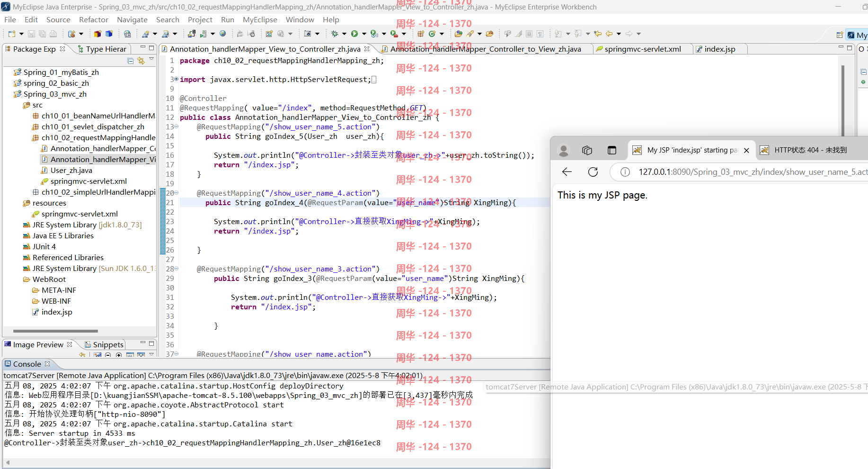Open the File menu

click(x=10, y=19)
